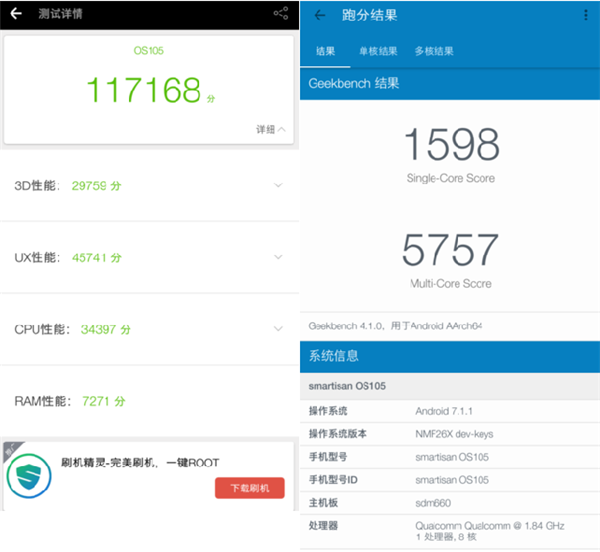Select the RAM性能 7271 分 row
This screenshot has width=600, height=552.
150,401
